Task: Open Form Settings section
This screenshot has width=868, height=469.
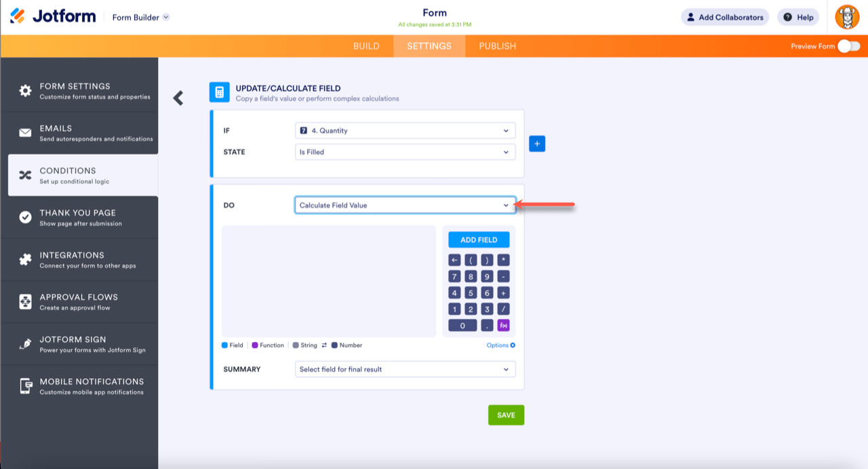Action: (x=79, y=91)
